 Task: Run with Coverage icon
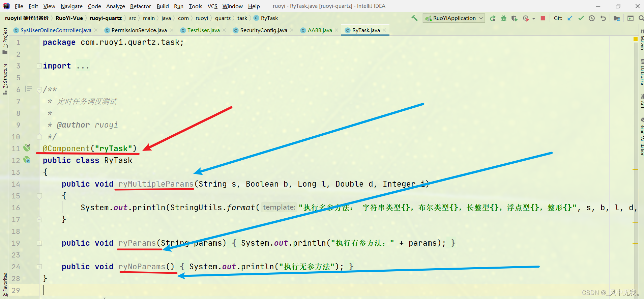515,18
